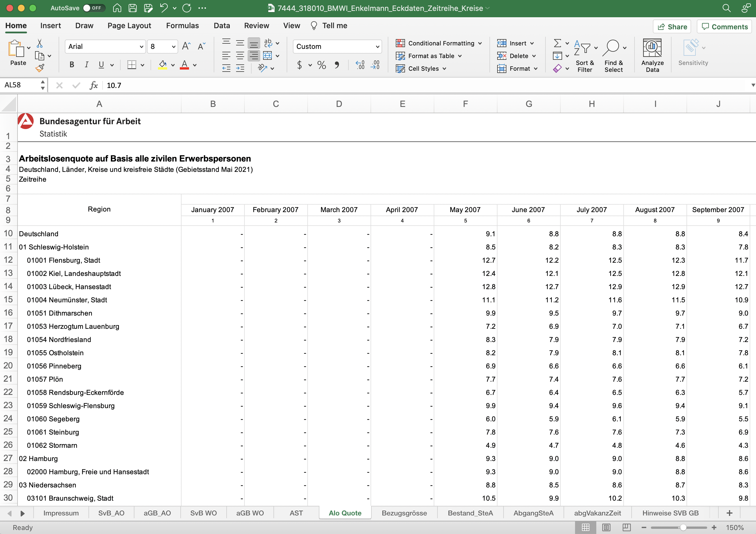Click the Share button
This screenshot has width=756, height=534.
point(672,26)
